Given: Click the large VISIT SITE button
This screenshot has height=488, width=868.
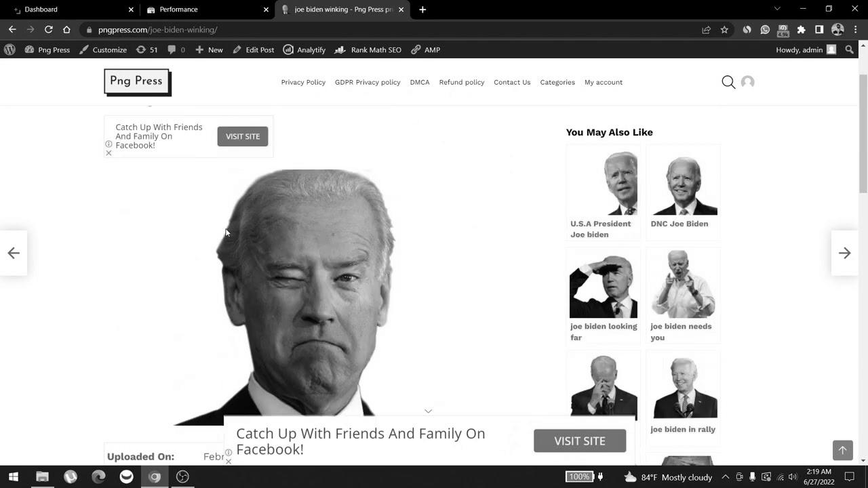Looking at the screenshot, I should [x=579, y=441].
